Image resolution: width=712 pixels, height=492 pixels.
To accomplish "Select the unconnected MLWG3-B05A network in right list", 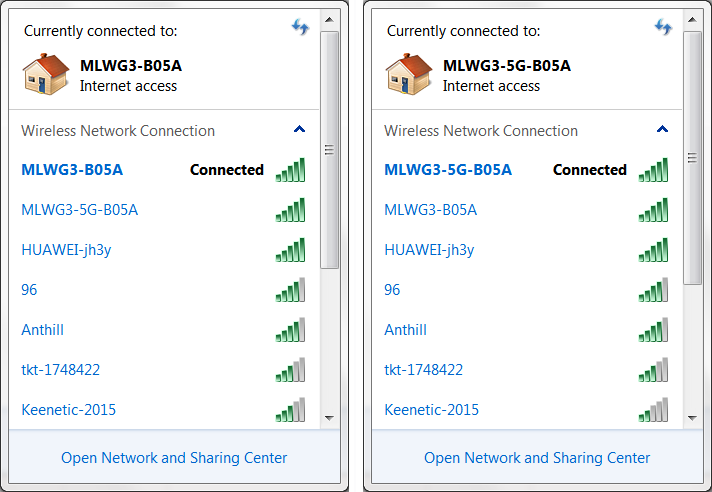I will tap(431, 210).
